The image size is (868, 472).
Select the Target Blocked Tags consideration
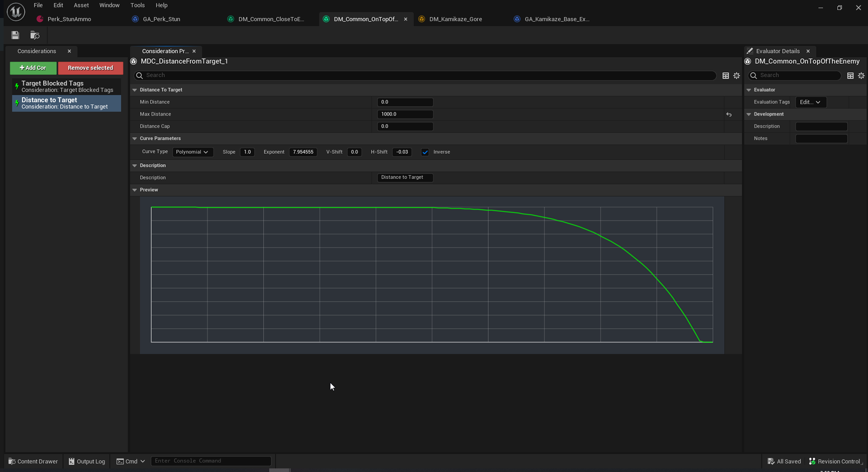(x=66, y=86)
